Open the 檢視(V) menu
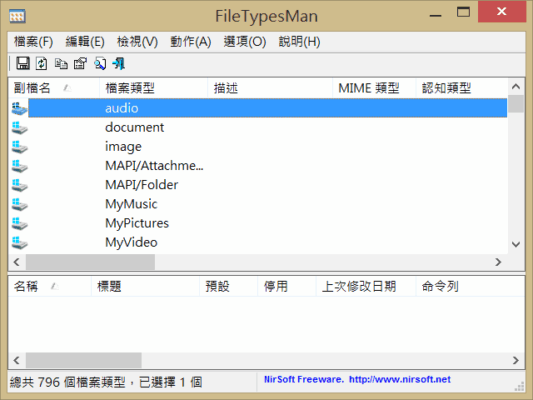533x400 pixels. 137,42
